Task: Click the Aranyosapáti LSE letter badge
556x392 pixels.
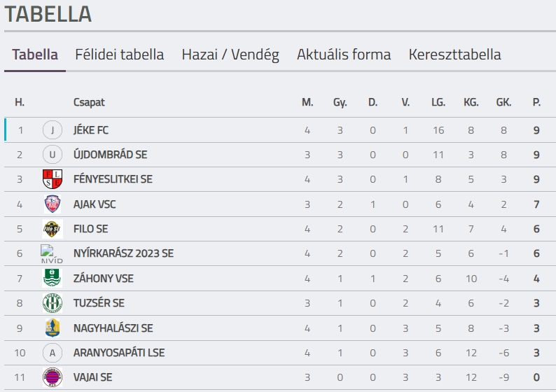Action: tap(52, 353)
